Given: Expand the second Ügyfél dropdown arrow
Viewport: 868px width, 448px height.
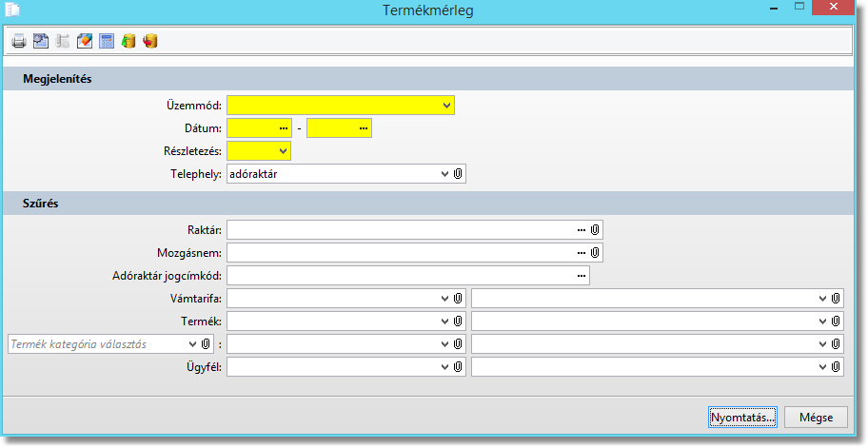Looking at the screenshot, I should click(x=822, y=367).
